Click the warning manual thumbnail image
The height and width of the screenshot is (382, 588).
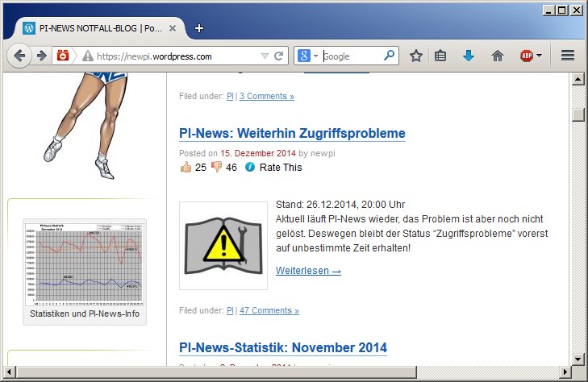[223, 246]
